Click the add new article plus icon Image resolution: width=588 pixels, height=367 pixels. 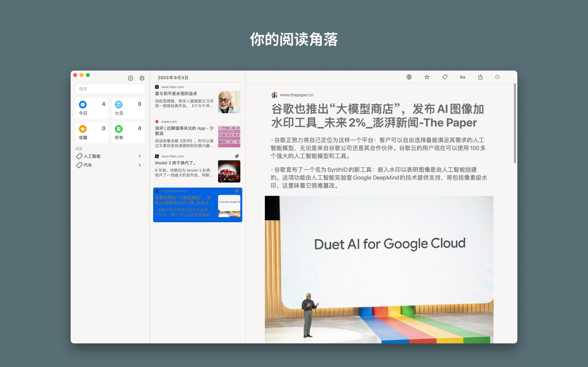(130, 78)
